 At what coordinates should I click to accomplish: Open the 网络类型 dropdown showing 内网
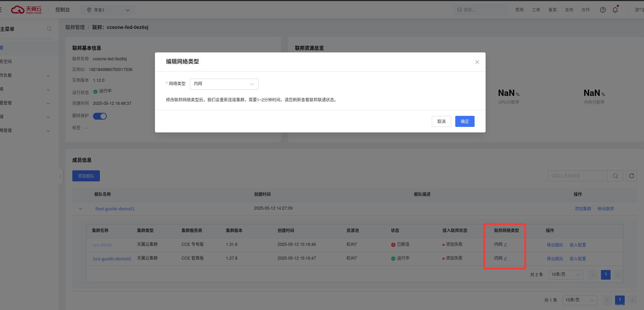[224, 84]
